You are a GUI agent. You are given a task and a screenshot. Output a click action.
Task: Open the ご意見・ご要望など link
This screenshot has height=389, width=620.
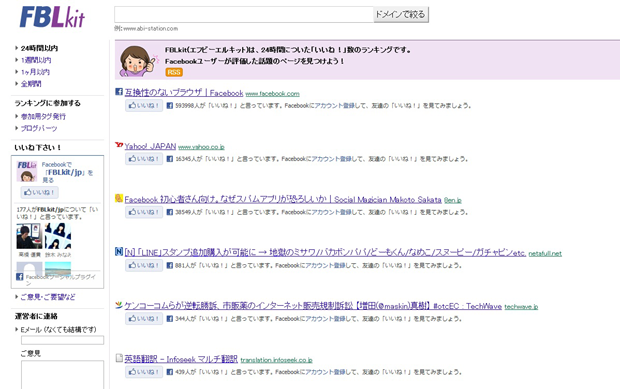click(48, 297)
